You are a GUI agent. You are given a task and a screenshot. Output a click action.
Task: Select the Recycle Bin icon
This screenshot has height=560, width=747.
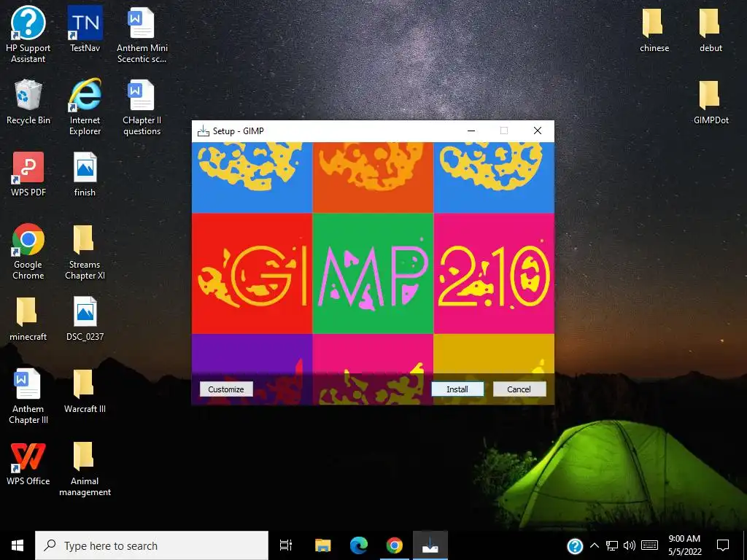coord(28,101)
